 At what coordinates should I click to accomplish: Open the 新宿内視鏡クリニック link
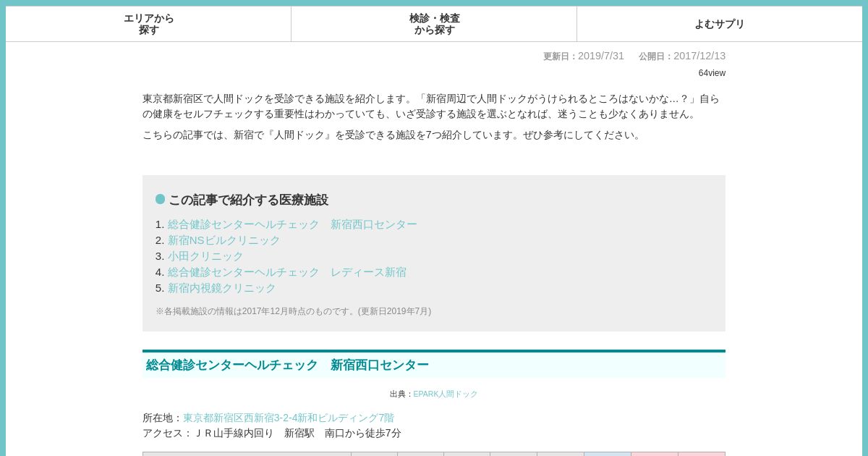(222, 288)
